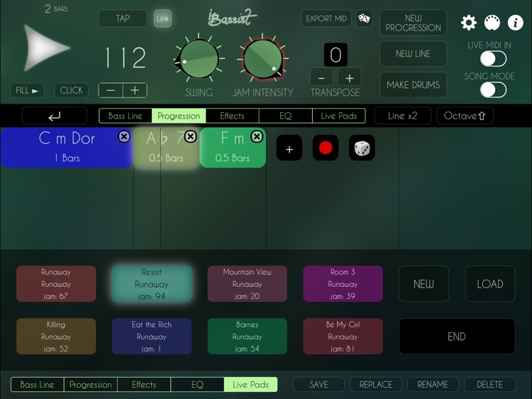Screen dimensions: 532x399
Task: Start chord recording with the red dot
Action: click(326, 148)
